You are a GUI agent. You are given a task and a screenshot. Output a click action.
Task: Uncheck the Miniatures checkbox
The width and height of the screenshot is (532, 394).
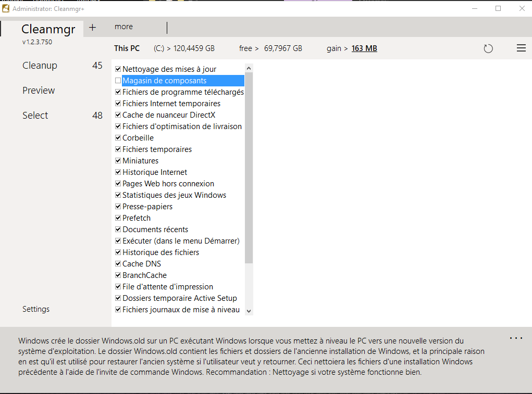pos(118,161)
